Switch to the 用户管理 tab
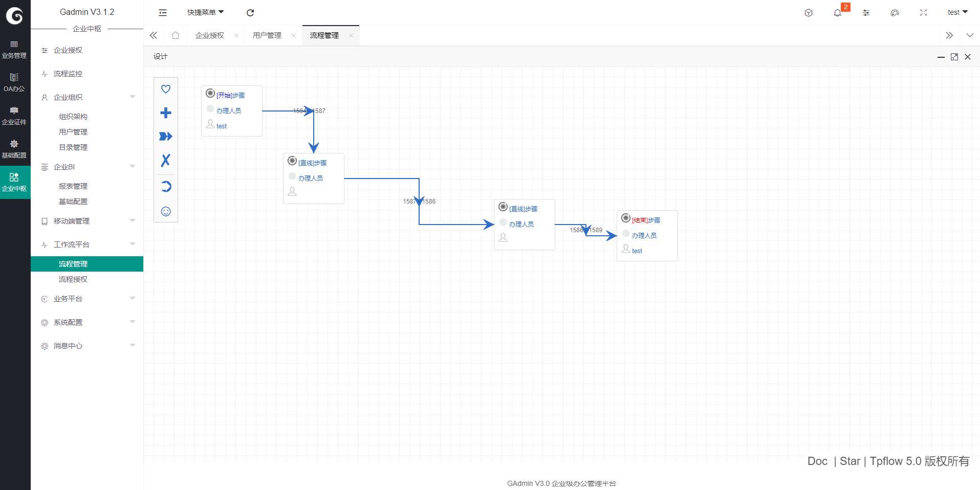Viewport: 980px width, 490px height. 267,35
